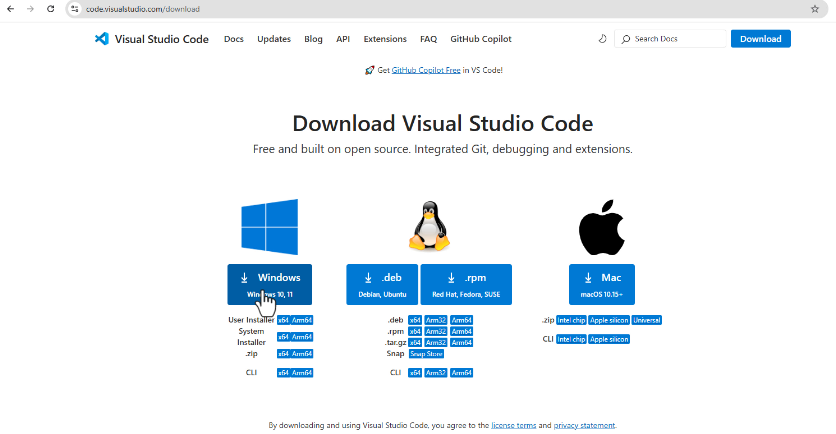Click the large Windows logo image
This screenshot has height=434, width=836.
(x=270, y=227)
